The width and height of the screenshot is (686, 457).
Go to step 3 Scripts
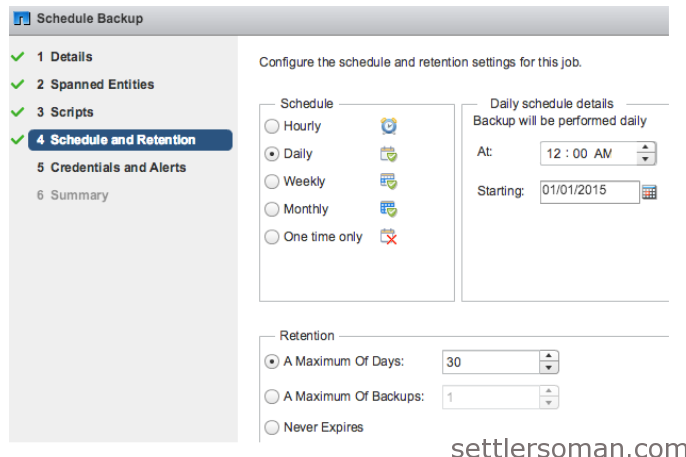pos(65,112)
